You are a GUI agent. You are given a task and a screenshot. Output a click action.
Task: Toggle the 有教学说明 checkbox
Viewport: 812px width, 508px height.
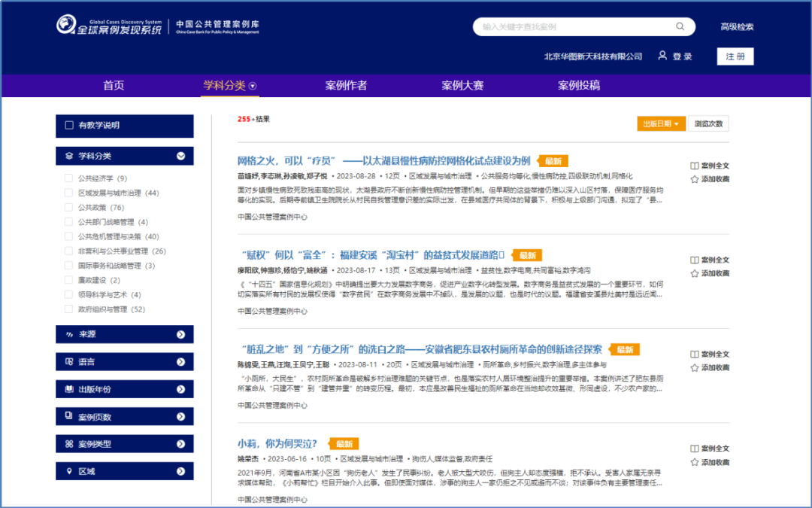pos(69,126)
